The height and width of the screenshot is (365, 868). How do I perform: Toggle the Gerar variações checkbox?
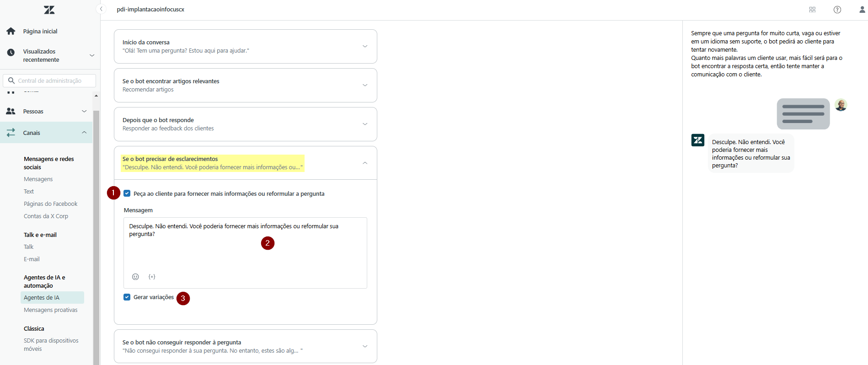click(127, 297)
